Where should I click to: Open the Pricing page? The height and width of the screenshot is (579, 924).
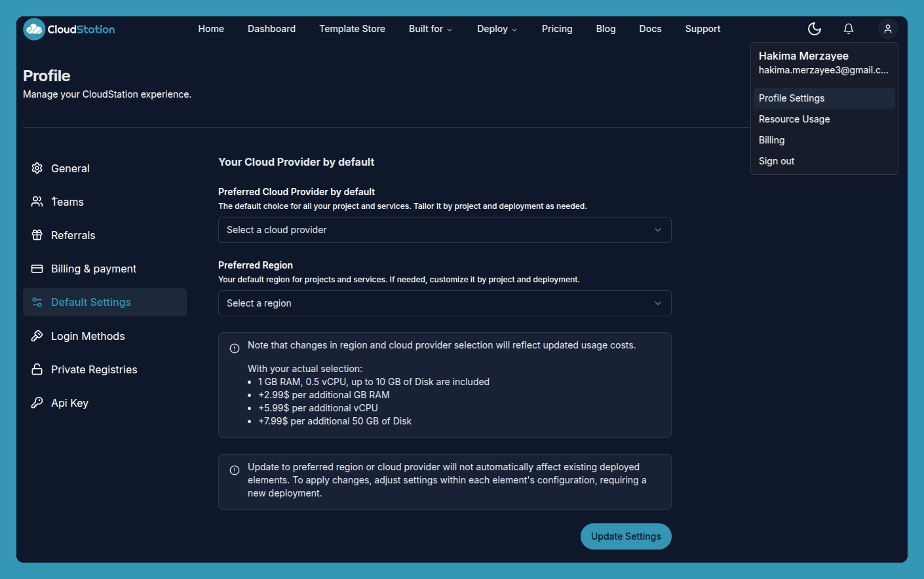(x=557, y=29)
